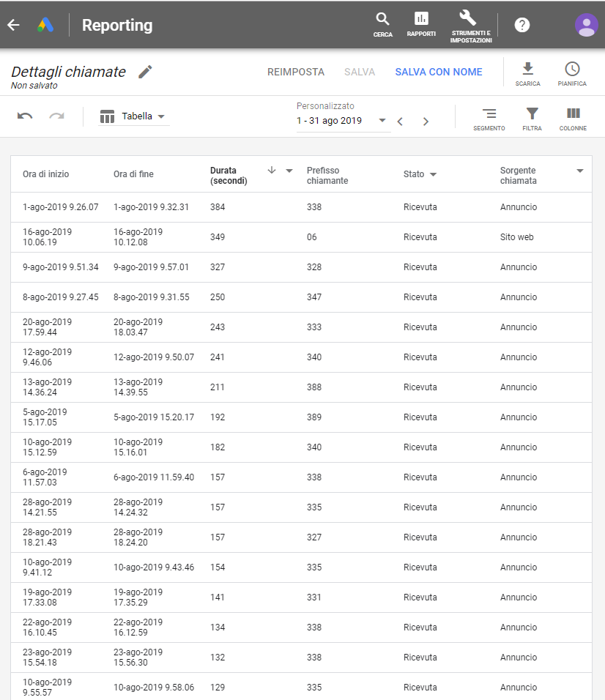Expand the Tabella chart type dropdown
605x700 pixels.
133,116
